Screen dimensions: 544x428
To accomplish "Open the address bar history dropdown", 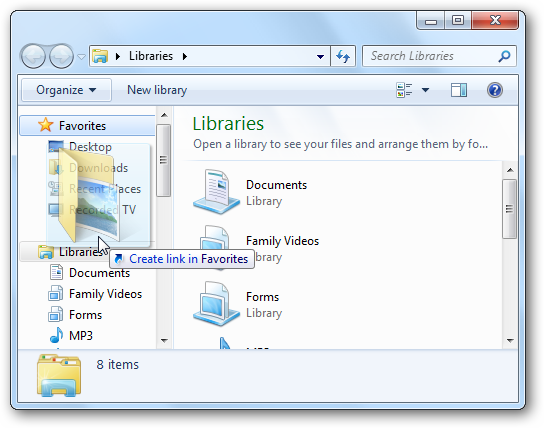I will coord(320,56).
